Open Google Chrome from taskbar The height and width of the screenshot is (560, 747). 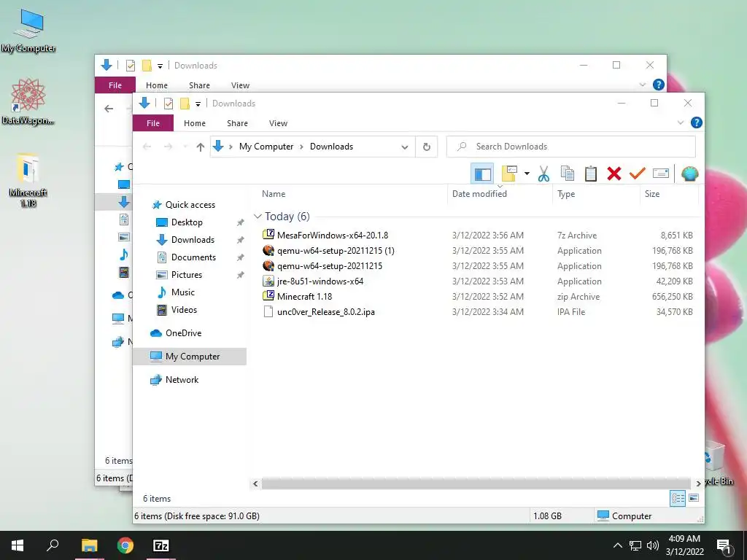[x=125, y=545]
